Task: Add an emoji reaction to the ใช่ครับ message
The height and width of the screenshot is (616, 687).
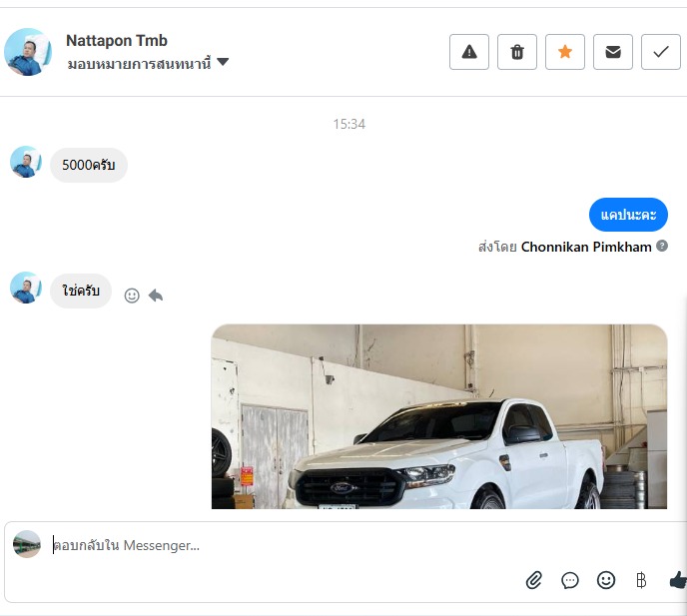Action: click(132, 296)
